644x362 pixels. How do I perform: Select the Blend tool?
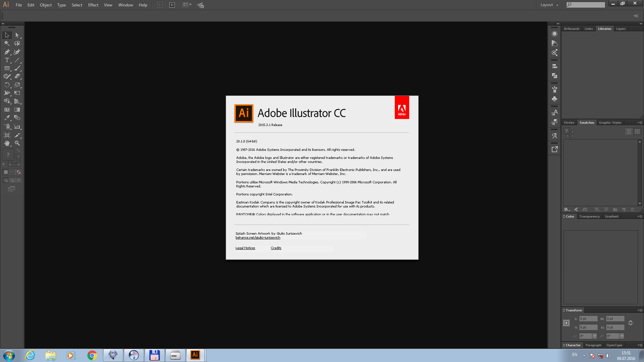(17, 118)
